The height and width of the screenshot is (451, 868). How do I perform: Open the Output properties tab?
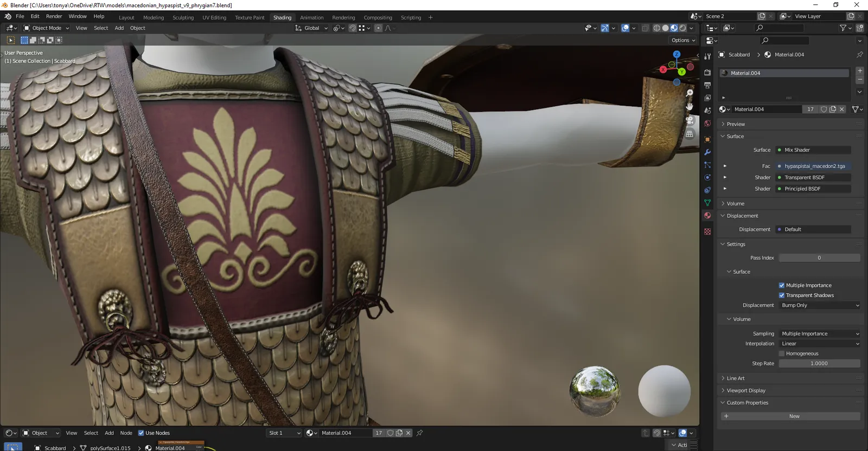click(x=707, y=85)
